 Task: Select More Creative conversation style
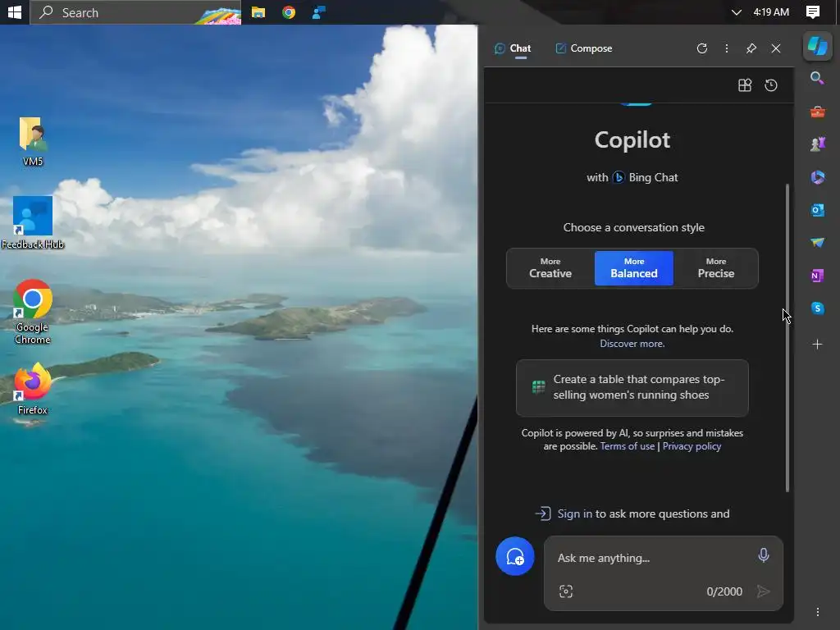[550, 268]
